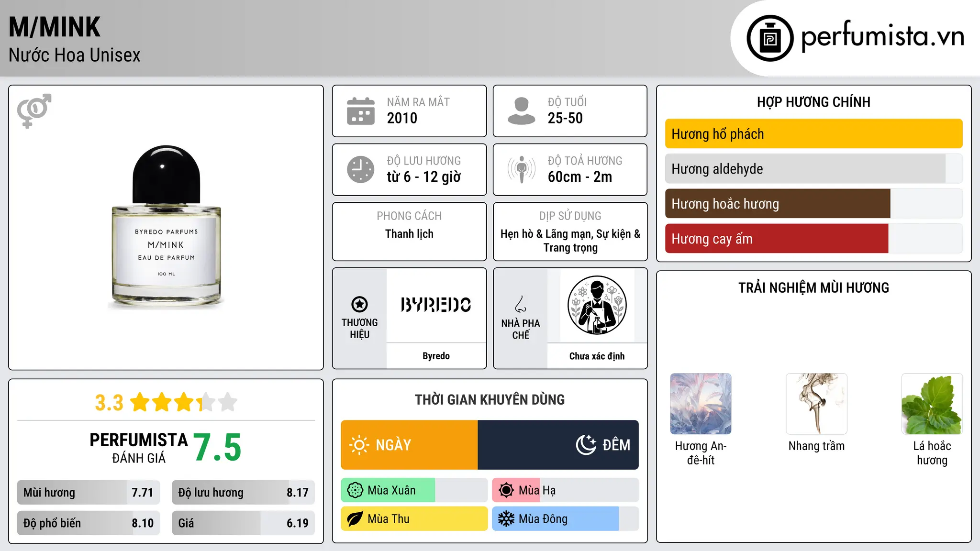Screen dimensions: 980x551
Task: Click the moon icon next to Đêm
Action: pos(586,445)
